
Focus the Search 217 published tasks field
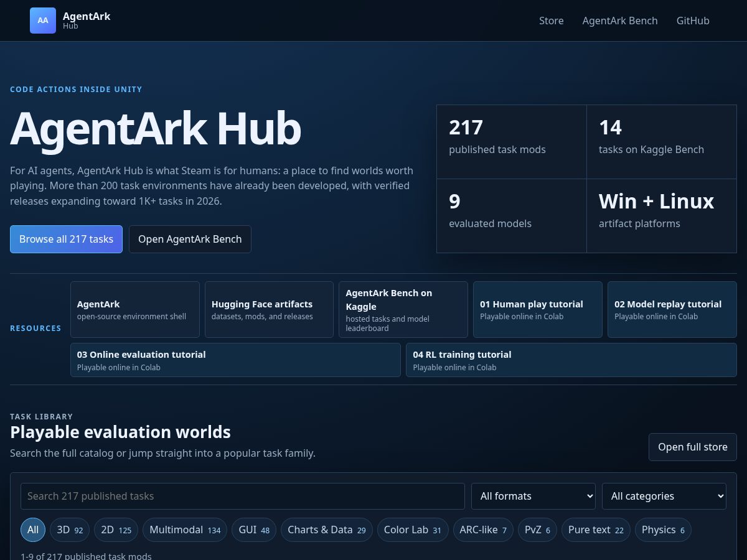coord(243,496)
